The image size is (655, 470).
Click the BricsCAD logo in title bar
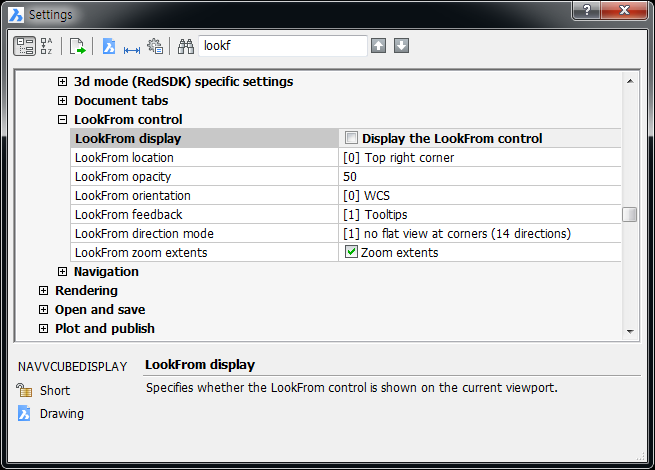(x=16, y=14)
